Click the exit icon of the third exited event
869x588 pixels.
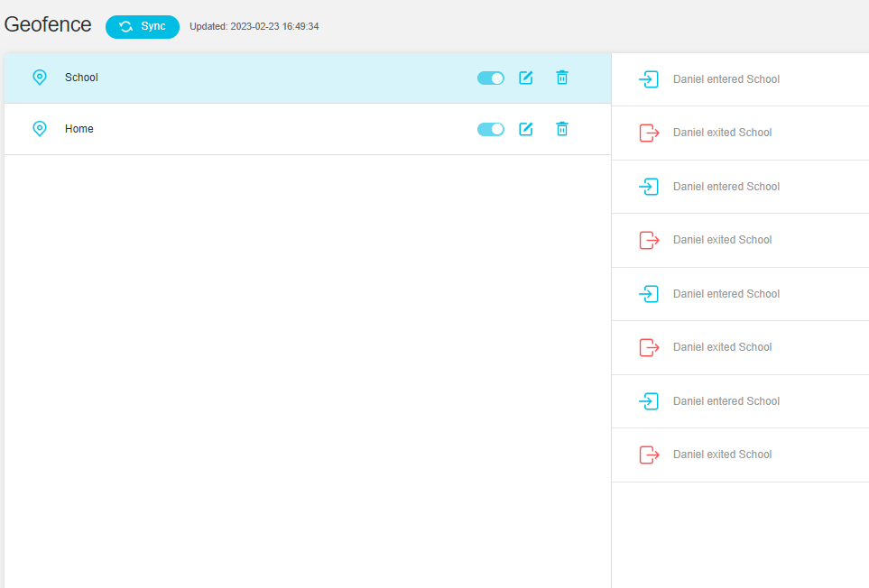tap(649, 348)
